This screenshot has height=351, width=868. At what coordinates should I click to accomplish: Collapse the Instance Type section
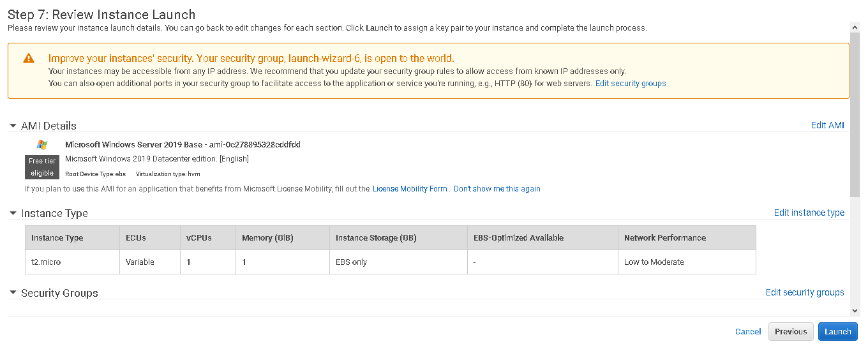[13, 213]
